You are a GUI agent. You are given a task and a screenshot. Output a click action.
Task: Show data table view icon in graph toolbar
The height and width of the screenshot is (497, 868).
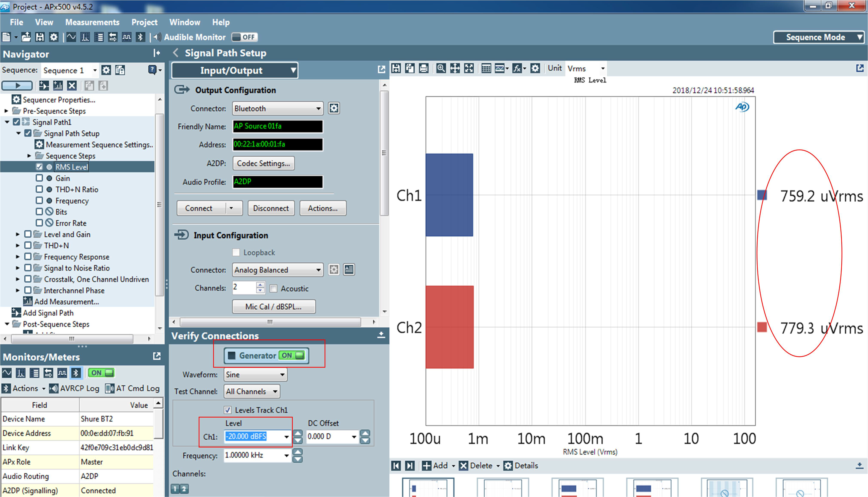pos(486,69)
